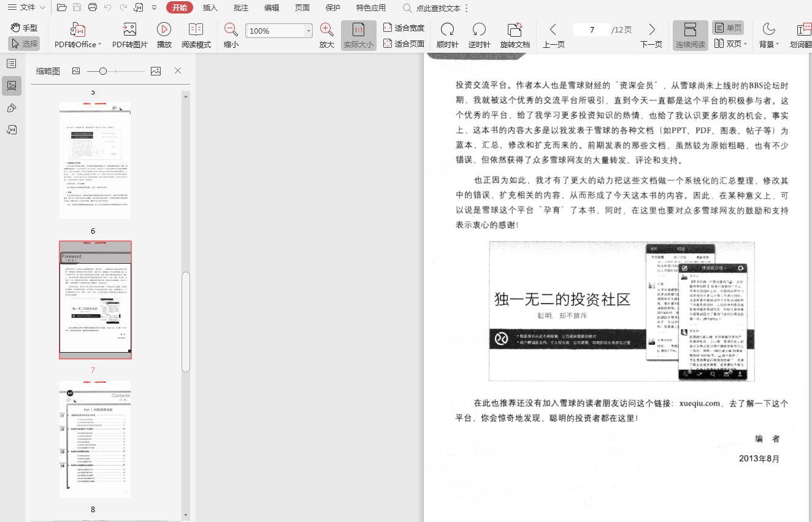Click the 旋转文档 icon
Viewport: 812px width, 522px height.
515,29
